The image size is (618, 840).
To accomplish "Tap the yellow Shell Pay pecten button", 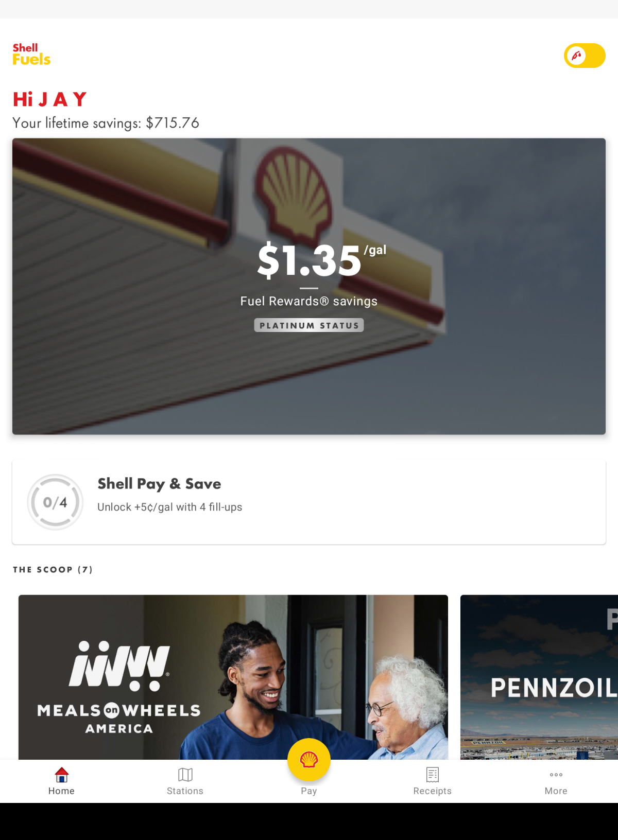I will pyautogui.click(x=309, y=760).
